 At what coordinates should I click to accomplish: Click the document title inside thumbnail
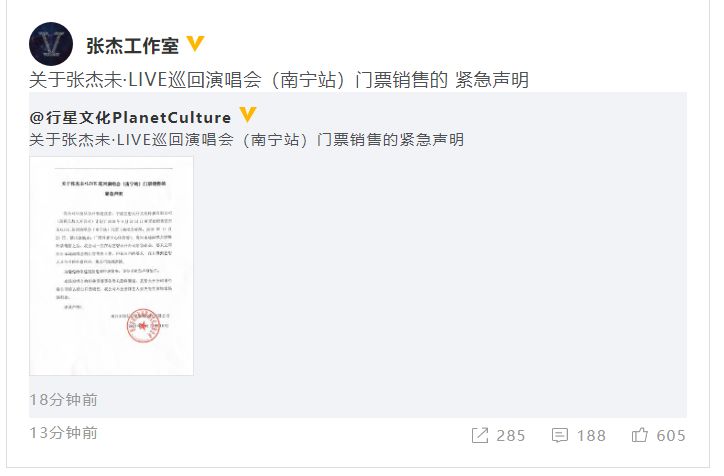[114, 188]
